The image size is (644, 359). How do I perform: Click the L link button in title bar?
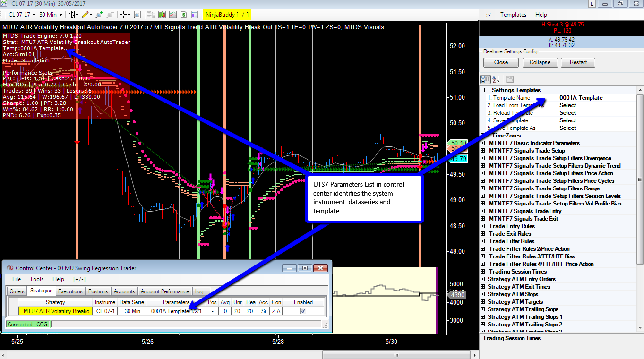[x=592, y=4]
